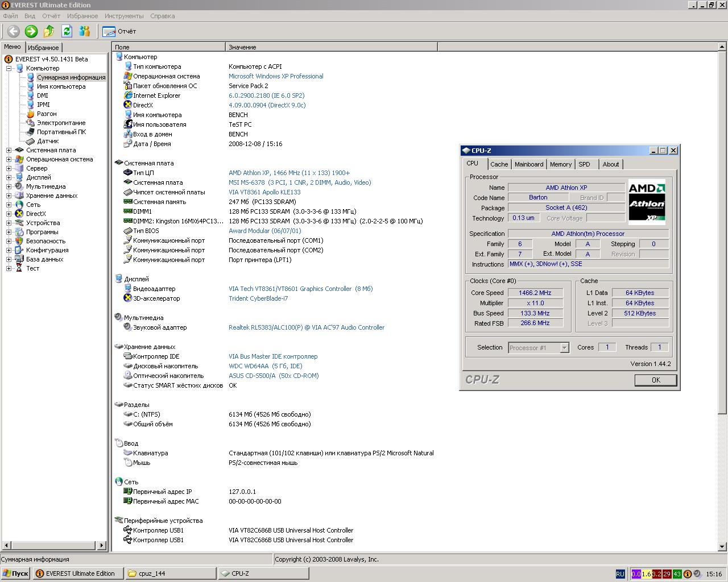
Task: Open the Инструменты menu
Action: 124,16
